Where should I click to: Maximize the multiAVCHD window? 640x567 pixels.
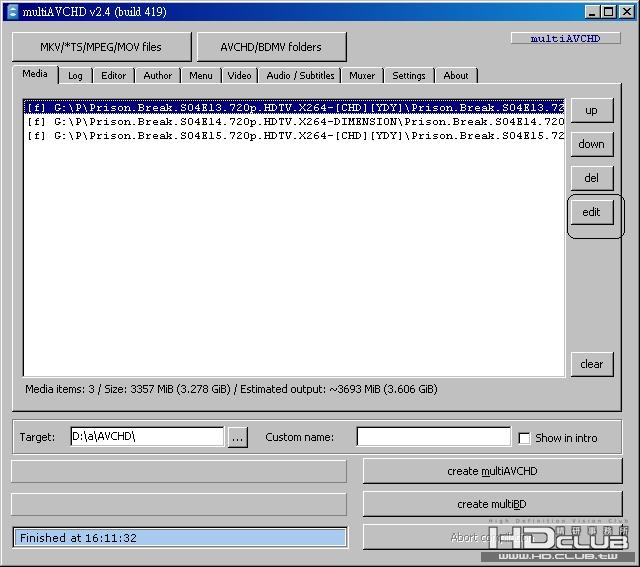pos(609,12)
